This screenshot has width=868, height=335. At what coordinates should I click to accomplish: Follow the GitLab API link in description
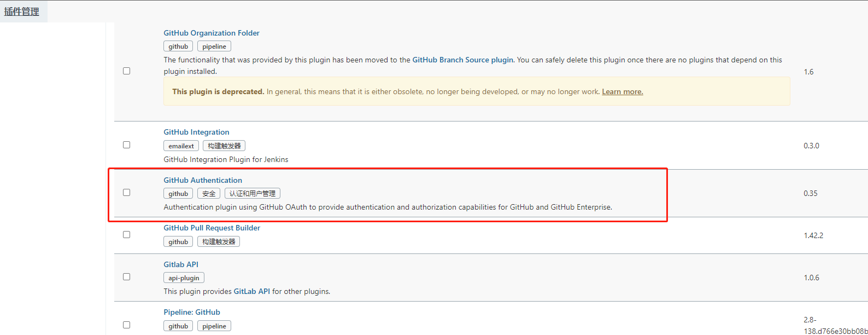[x=252, y=291]
